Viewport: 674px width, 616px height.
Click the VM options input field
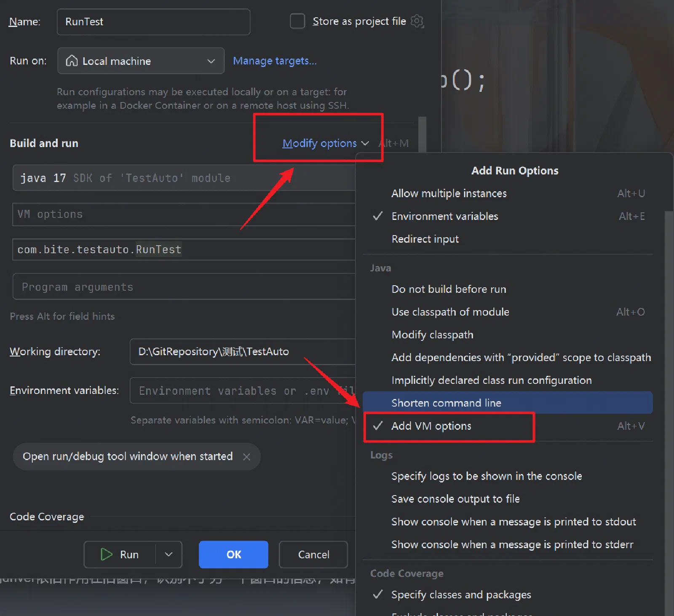point(184,214)
